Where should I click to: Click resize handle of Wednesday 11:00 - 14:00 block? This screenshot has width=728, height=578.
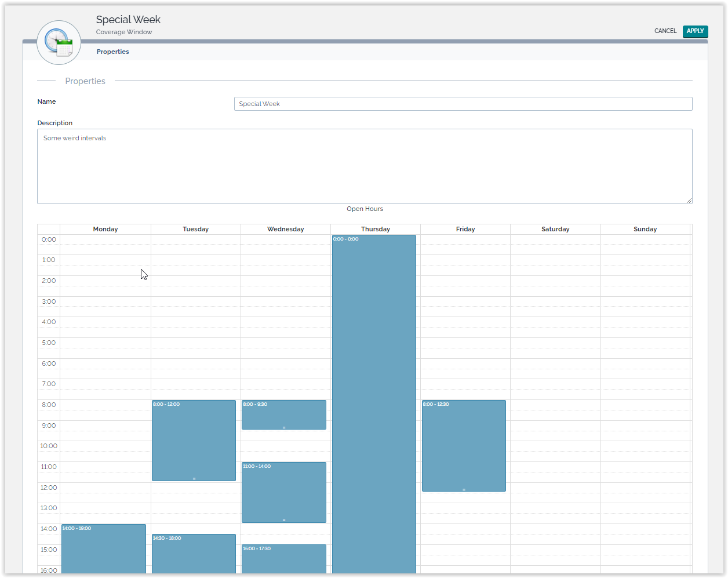click(x=284, y=521)
